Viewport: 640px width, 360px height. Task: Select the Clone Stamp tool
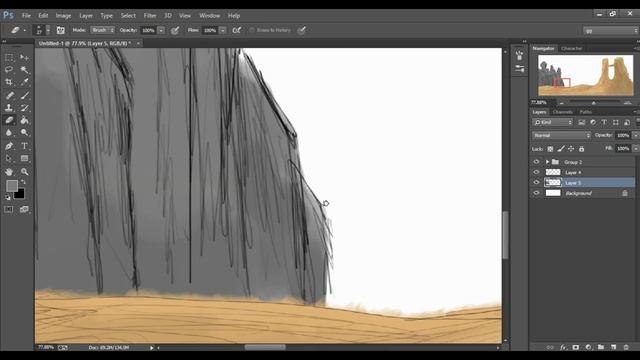click(9, 108)
